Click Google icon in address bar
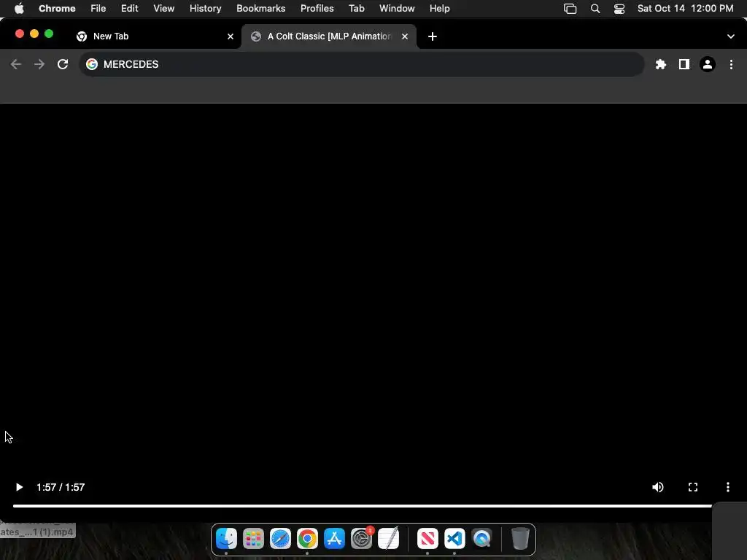 pos(92,64)
